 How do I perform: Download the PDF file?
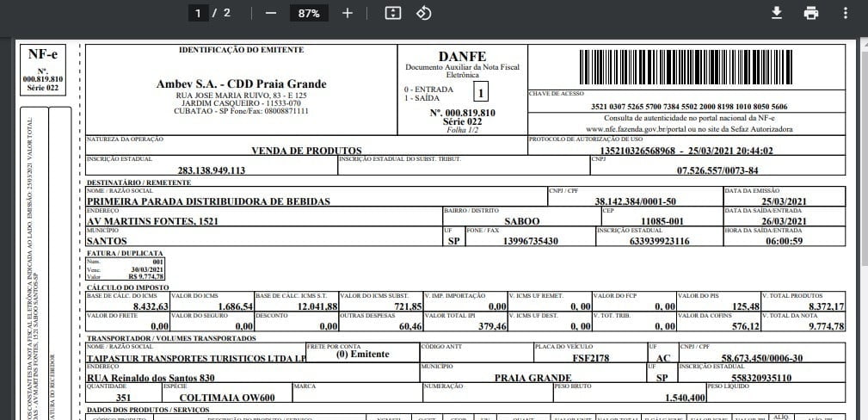776,13
